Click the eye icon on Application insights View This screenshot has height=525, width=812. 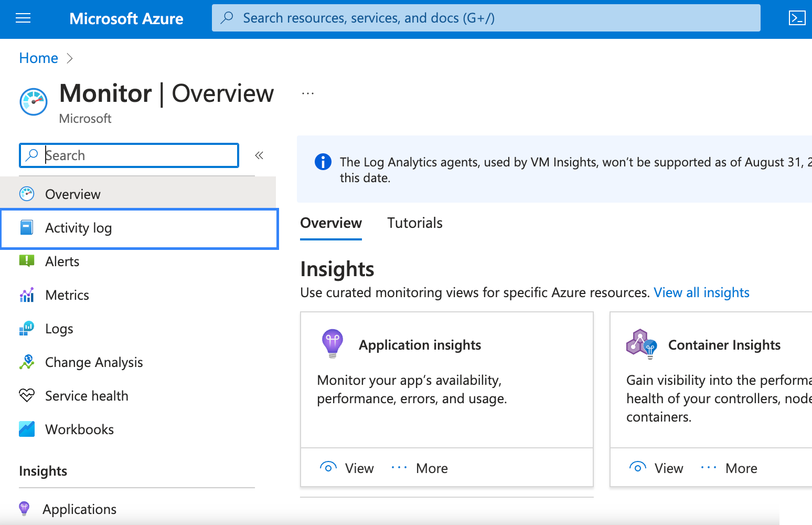[328, 467]
